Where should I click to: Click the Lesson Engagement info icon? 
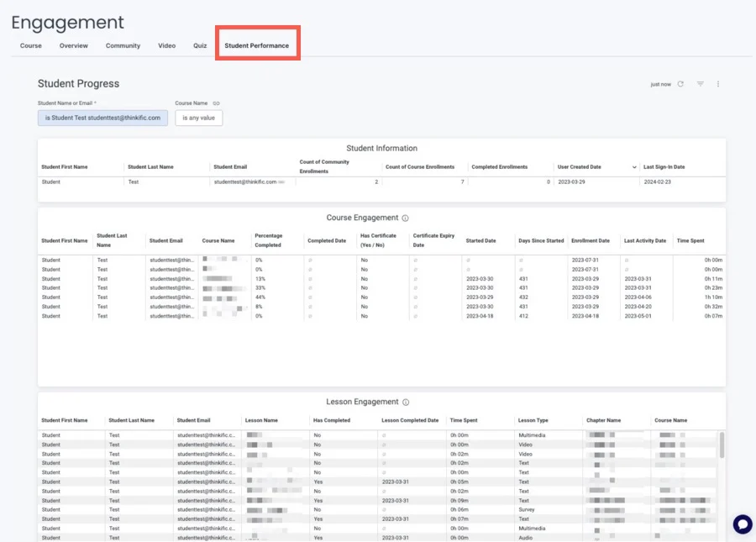coord(406,403)
